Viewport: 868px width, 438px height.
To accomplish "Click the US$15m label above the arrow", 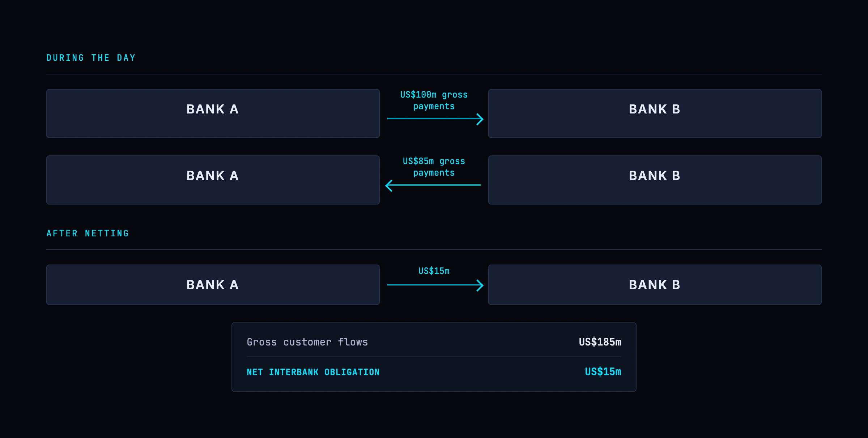I will coord(434,271).
